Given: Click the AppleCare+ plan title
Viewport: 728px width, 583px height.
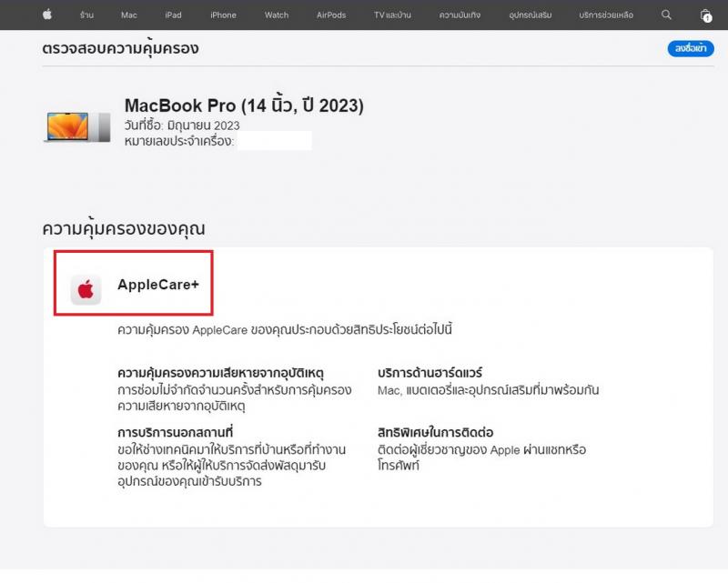Looking at the screenshot, I should [158, 285].
